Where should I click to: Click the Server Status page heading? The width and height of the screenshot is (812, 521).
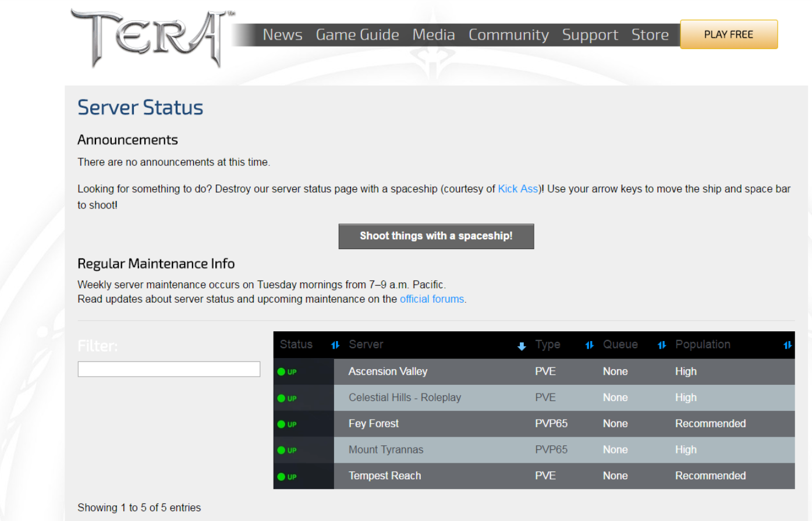(x=140, y=108)
